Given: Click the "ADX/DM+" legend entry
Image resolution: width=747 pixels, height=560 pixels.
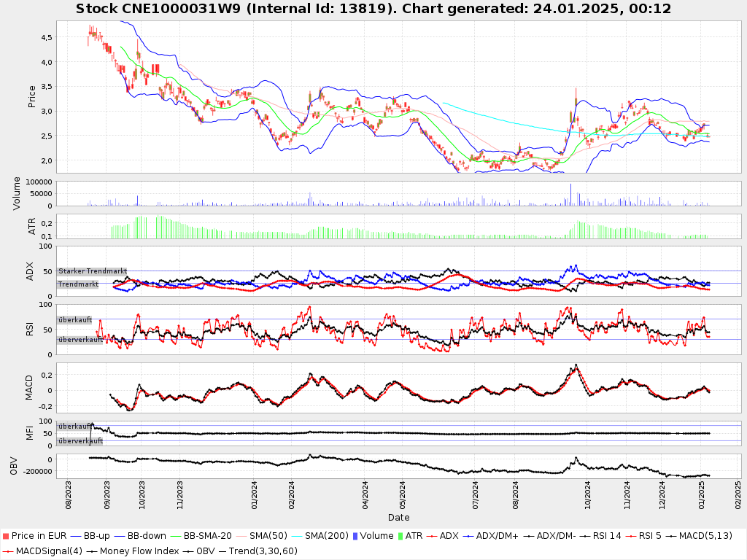Looking at the screenshot, I should [497, 536].
